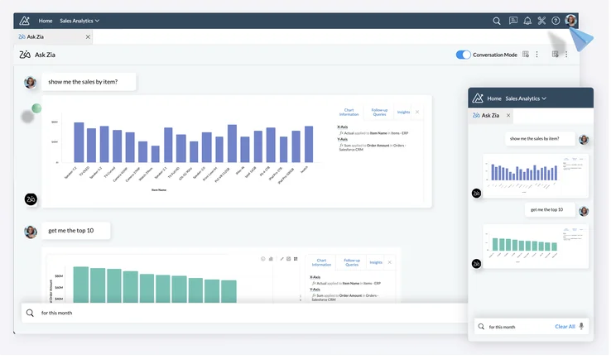The height and width of the screenshot is (364, 616).
Task: Click the Zia logo beside the Ask Zia heading
Action: [x=25, y=55]
